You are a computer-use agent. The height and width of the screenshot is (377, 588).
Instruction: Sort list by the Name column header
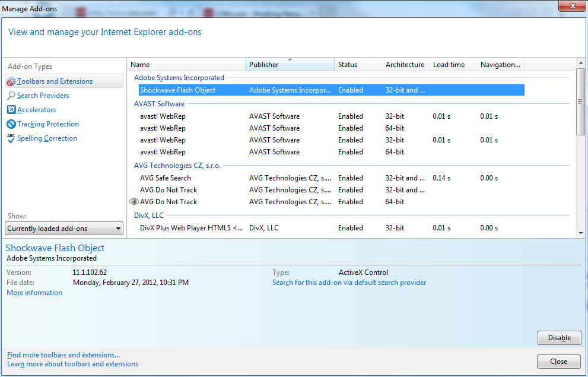(x=186, y=65)
